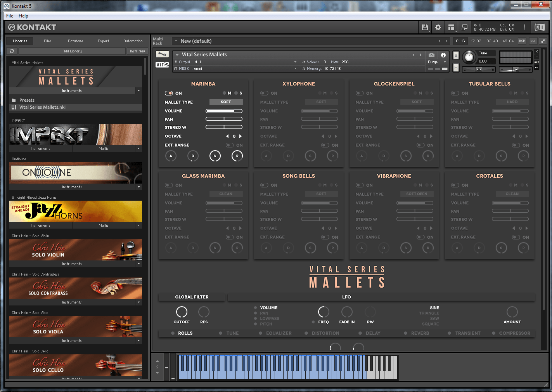
Task: Switch to Automation tab
Action: click(133, 41)
